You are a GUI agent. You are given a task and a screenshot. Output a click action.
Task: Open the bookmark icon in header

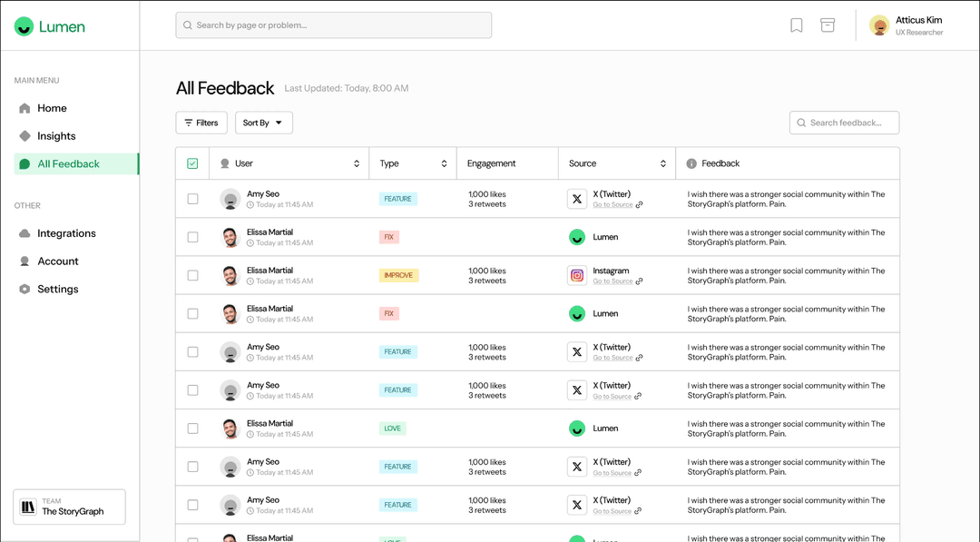pyautogui.click(x=796, y=25)
